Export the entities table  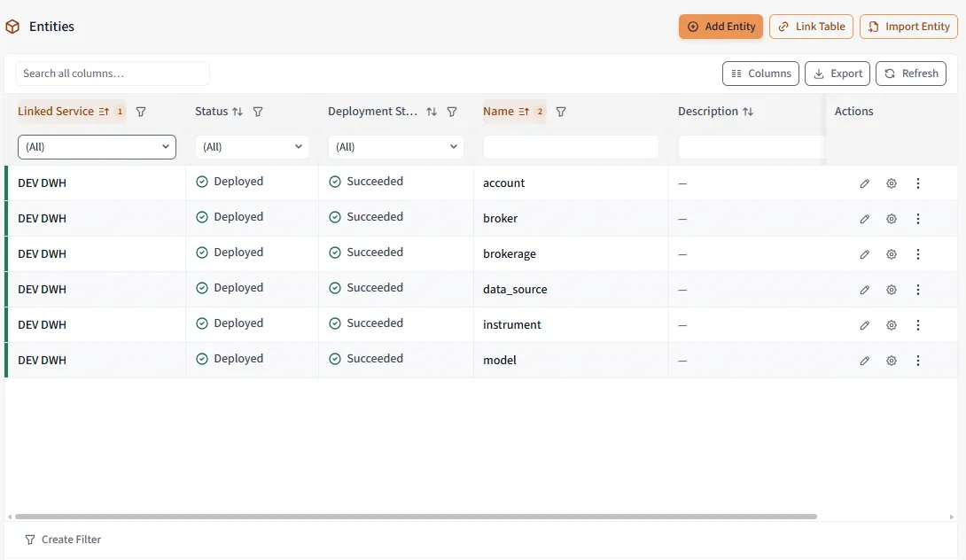click(837, 74)
